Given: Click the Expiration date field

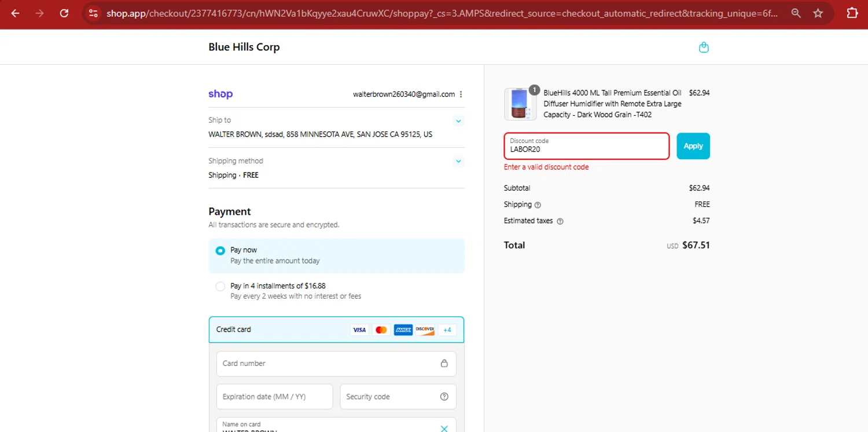Looking at the screenshot, I should (x=275, y=397).
